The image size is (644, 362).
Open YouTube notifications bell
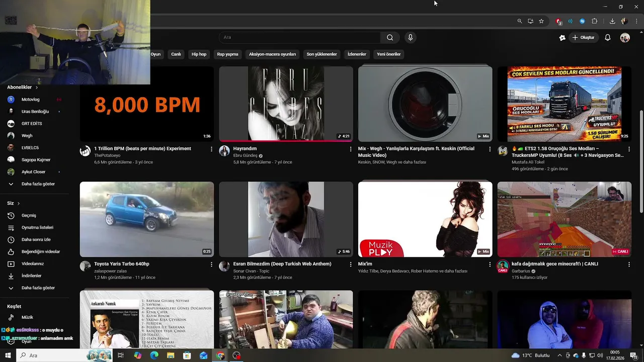(607, 38)
